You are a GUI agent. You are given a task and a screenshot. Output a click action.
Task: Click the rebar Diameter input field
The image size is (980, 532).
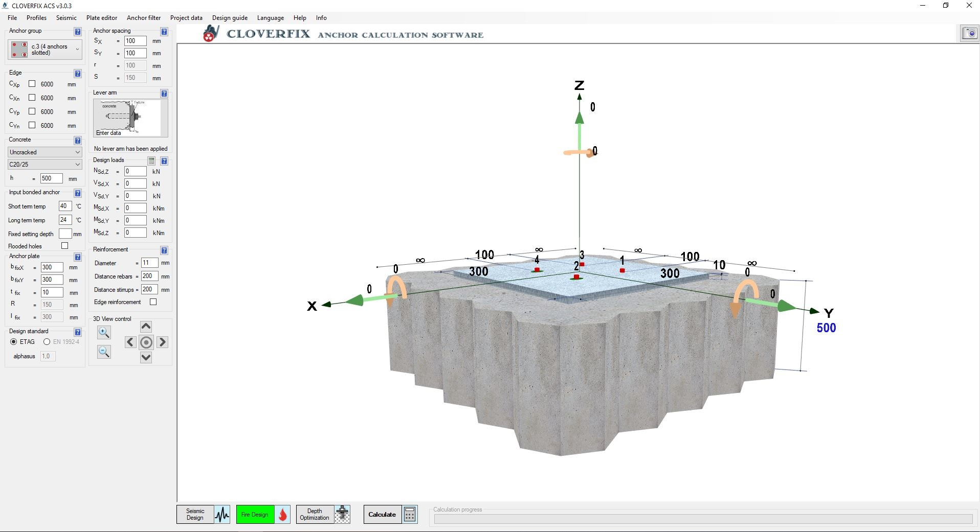150,263
